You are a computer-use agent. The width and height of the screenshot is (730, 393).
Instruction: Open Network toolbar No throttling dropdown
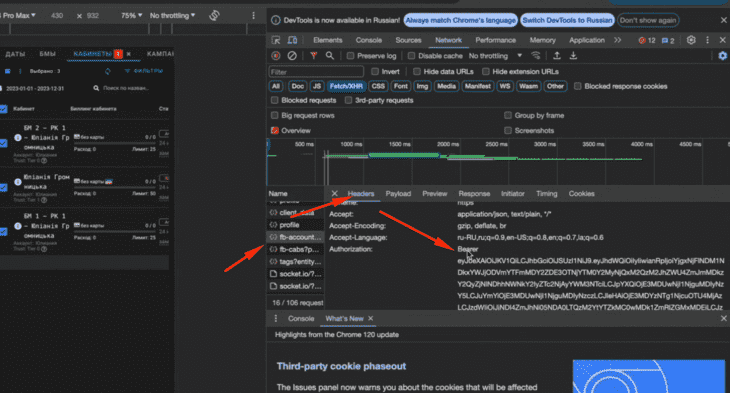tap(495, 56)
